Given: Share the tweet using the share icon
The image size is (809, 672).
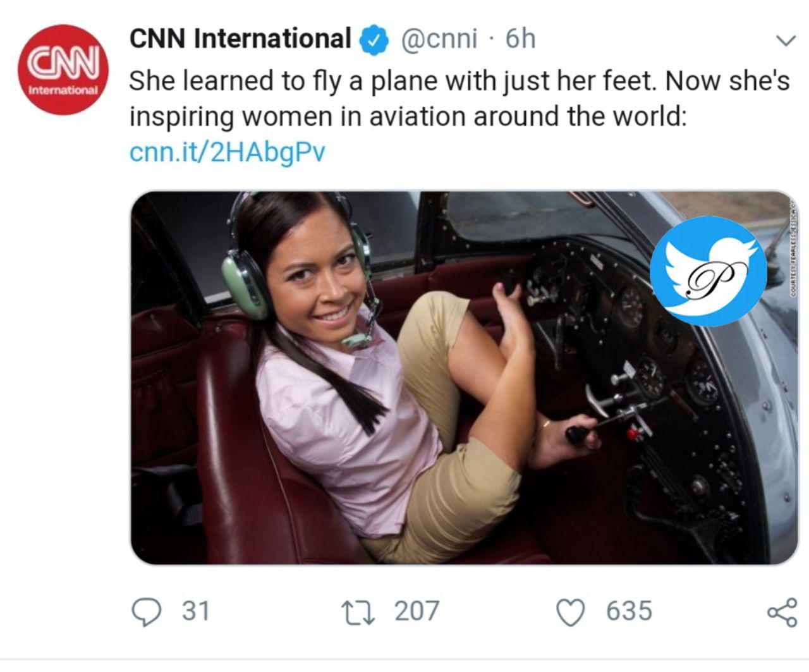Looking at the screenshot, I should pos(782,612).
